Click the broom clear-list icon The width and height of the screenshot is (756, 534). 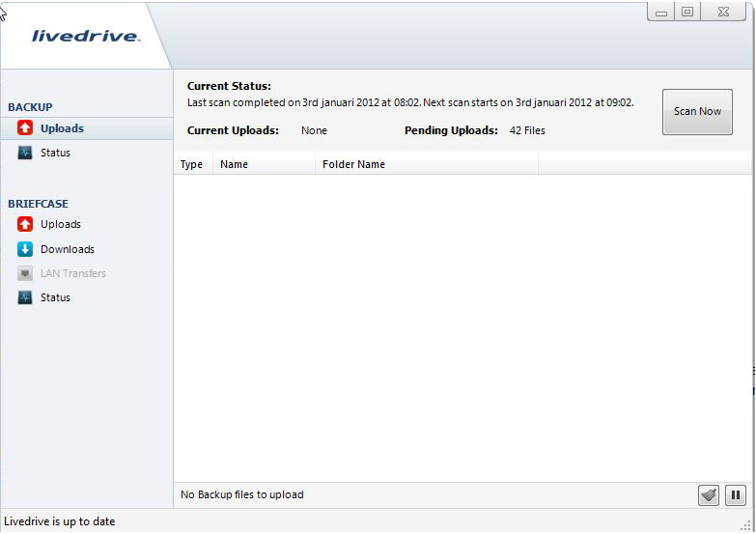point(709,495)
